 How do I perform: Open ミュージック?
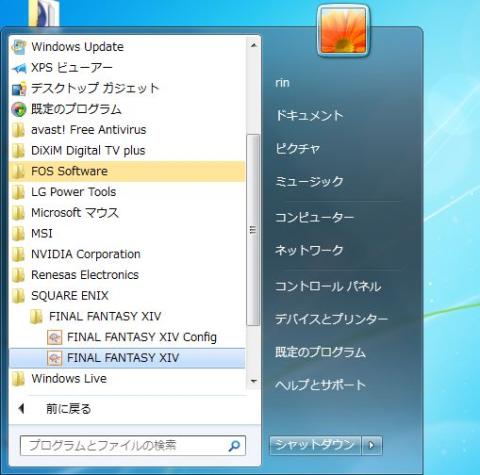[309, 181]
